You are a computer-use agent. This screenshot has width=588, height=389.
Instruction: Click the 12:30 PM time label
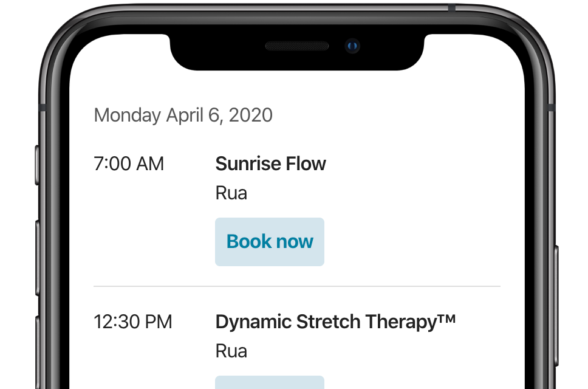point(133,322)
